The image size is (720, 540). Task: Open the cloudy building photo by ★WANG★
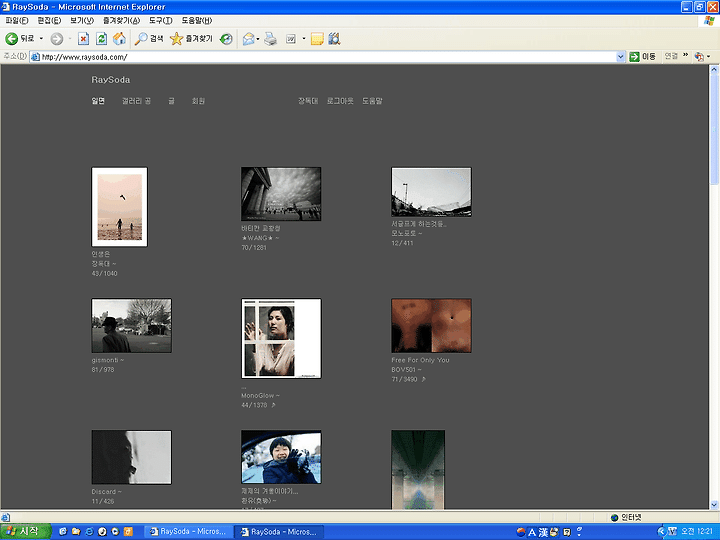coord(281,194)
